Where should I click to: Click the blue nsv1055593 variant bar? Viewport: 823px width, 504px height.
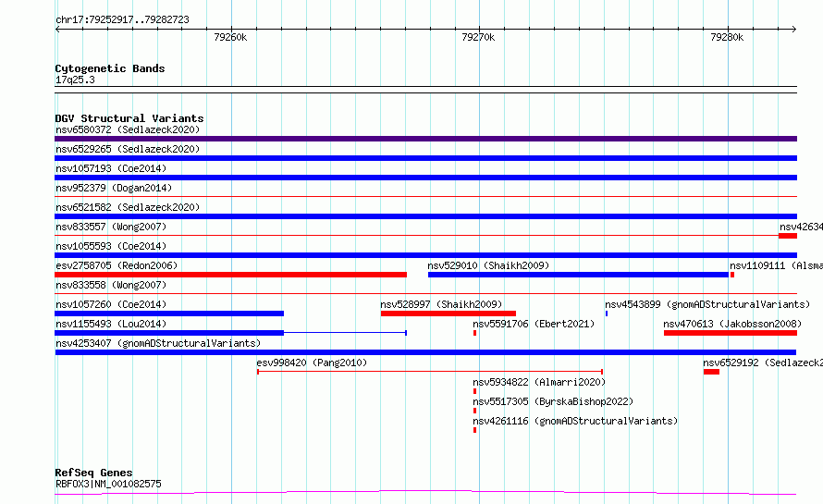pyautogui.click(x=425, y=255)
